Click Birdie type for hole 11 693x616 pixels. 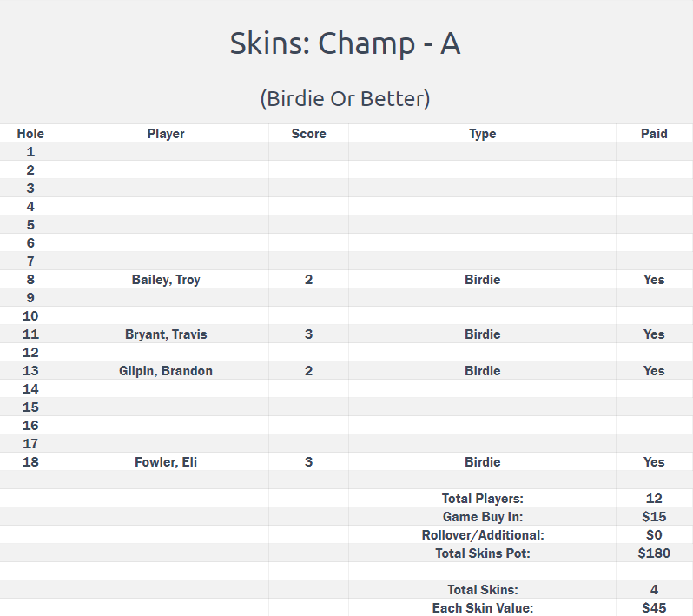(x=482, y=334)
